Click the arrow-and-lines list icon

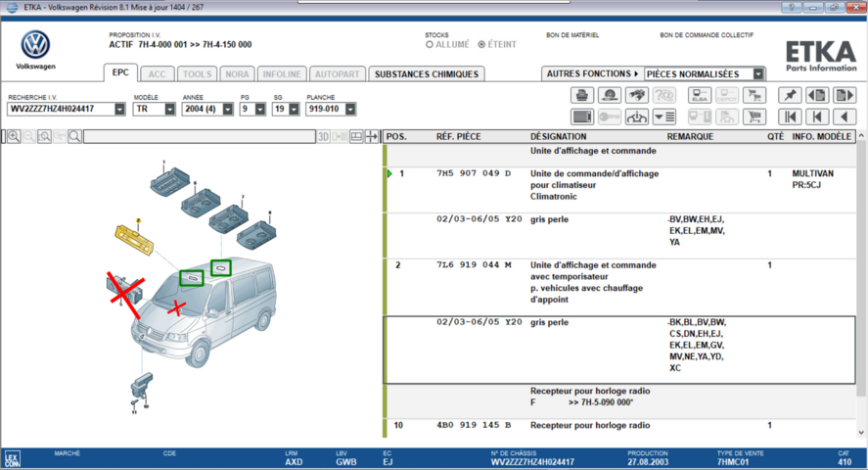(x=664, y=117)
